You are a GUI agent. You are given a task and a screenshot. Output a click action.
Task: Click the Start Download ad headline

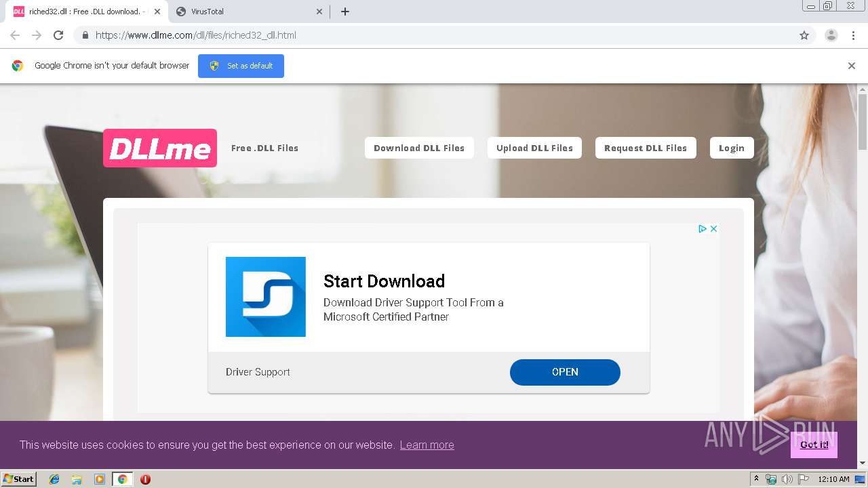point(384,281)
